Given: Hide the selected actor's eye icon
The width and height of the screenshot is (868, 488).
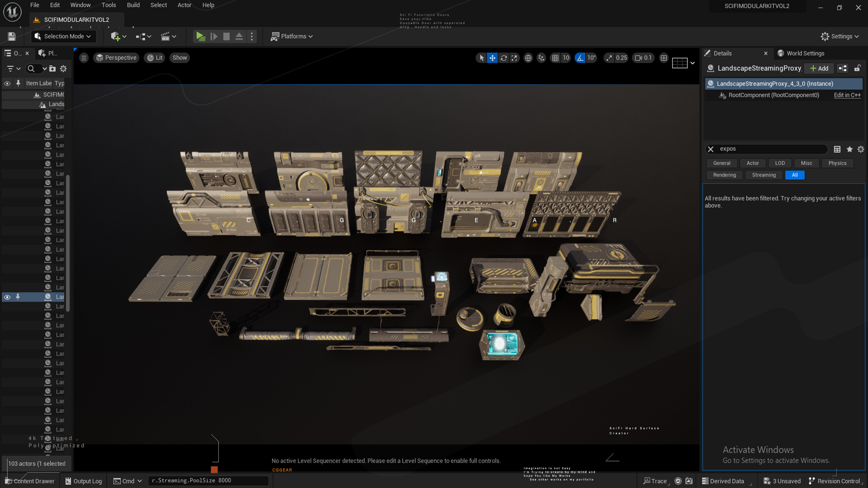Looking at the screenshot, I should point(7,297).
